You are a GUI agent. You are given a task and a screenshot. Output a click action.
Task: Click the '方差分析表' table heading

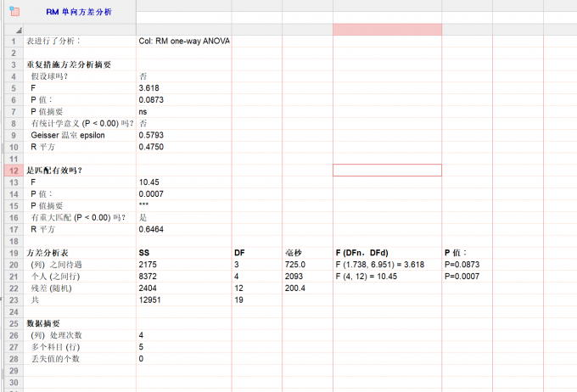click(48, 253)
